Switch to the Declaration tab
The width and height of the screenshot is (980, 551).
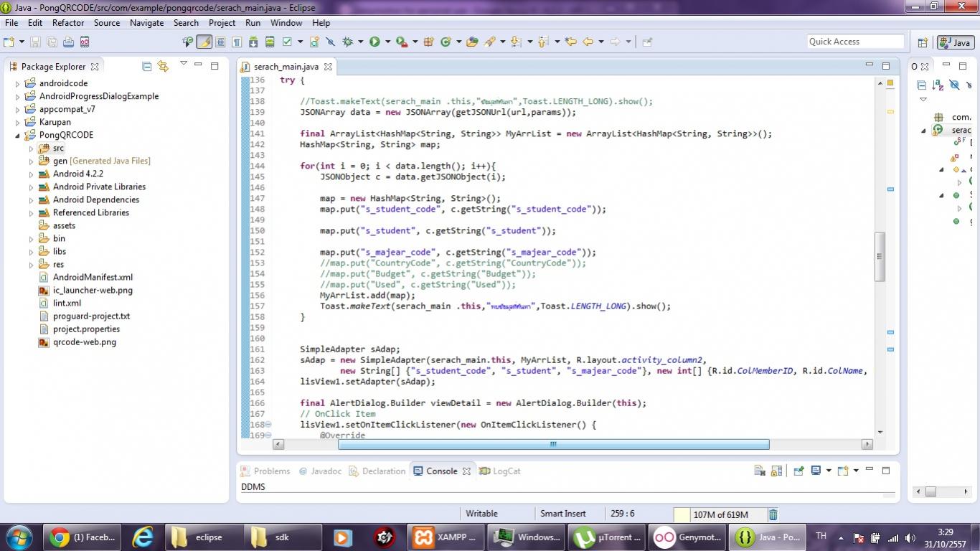pos(377,471)
